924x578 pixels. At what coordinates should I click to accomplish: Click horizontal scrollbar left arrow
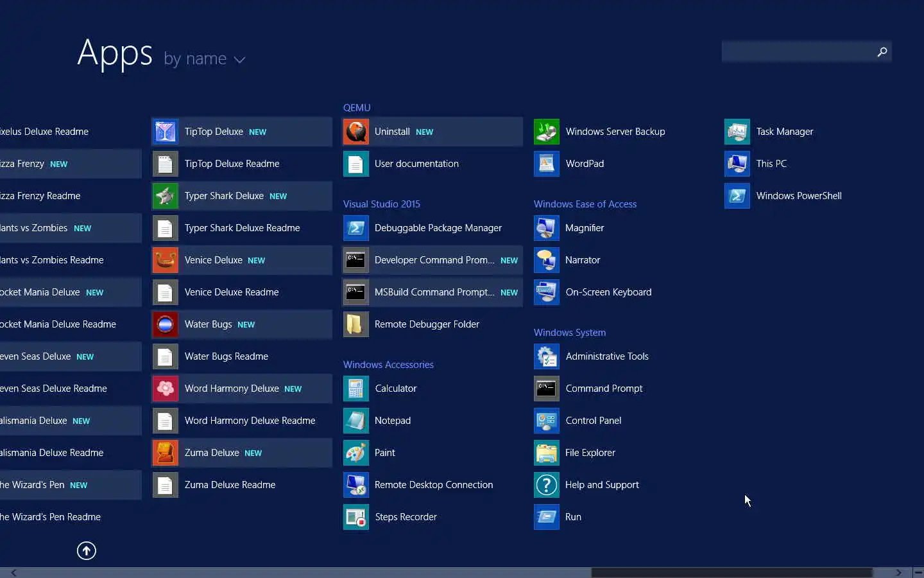[13, 572]
